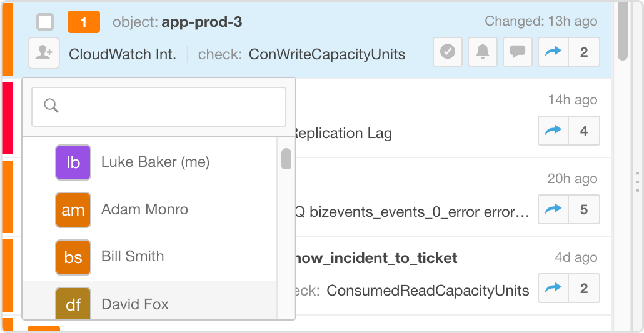Choose David Fox in the dropdown

click(x=135, y=304)
